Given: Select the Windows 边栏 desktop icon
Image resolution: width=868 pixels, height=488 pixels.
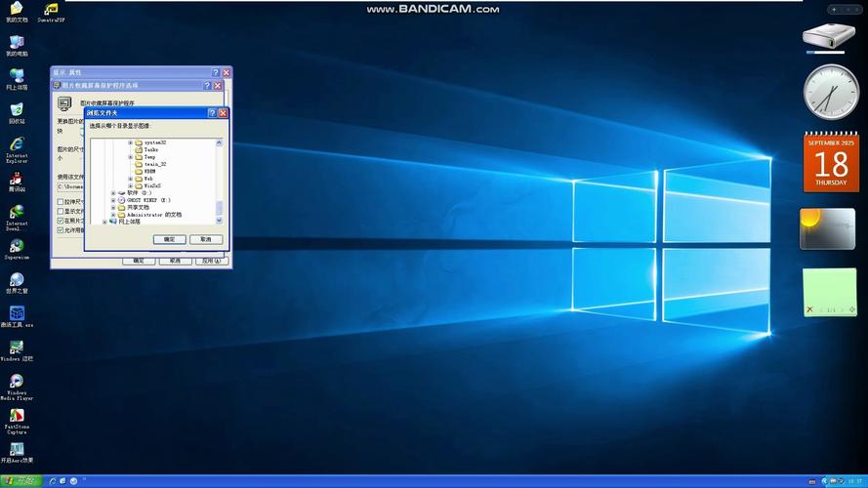Looking at the screenshot, I should [17, 350].
